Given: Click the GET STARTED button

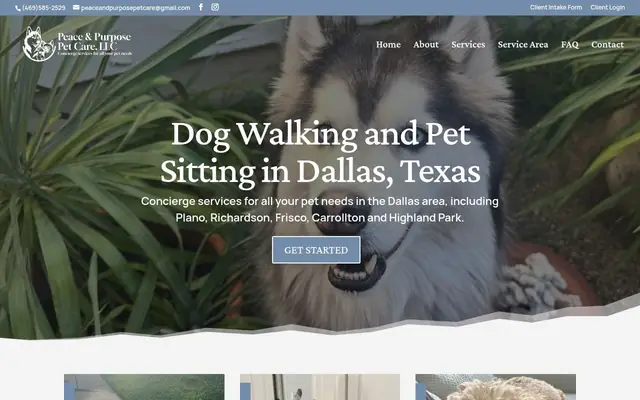Looking at the screenshot, I should 316,250.
